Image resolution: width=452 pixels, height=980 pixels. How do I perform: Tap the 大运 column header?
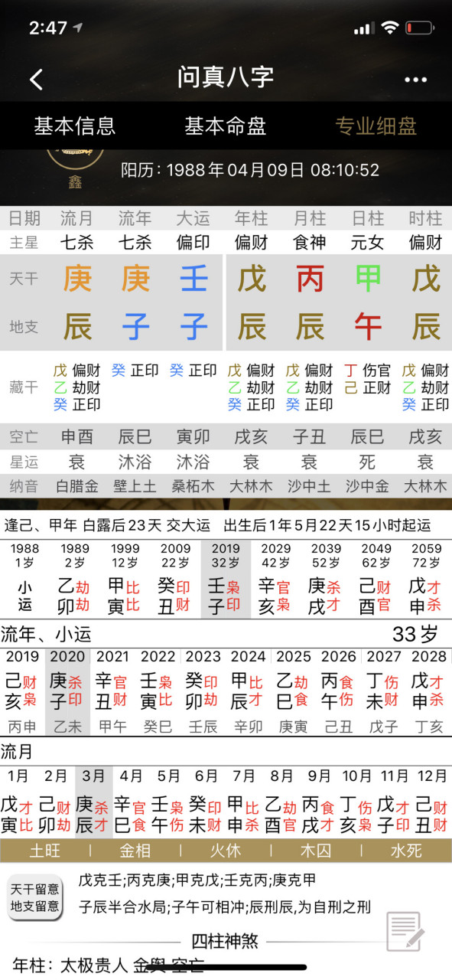193,219
